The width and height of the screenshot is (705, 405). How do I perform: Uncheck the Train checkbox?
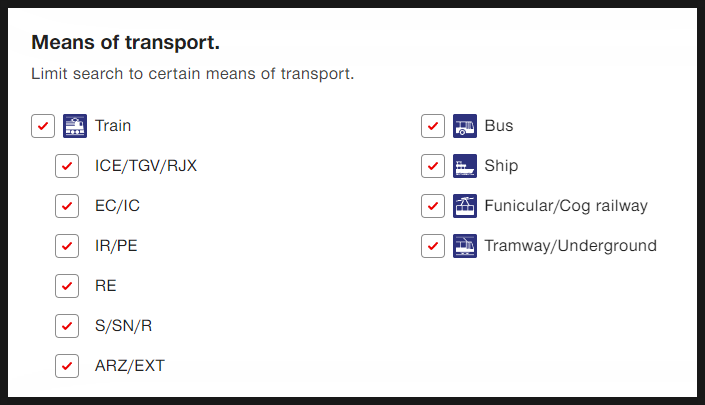(43, 126)
